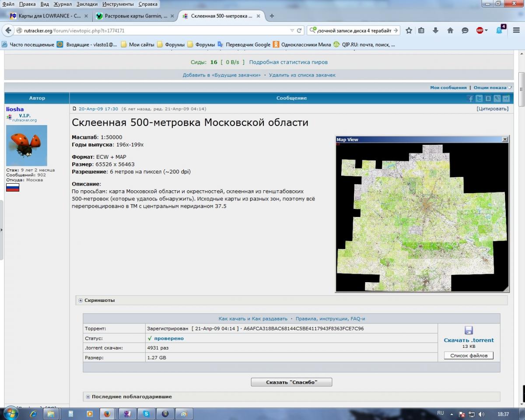Viewport: 525px width, 420px height.
Task: Click the Список файлов button
Action: pyautogui.click(x=469, y=356)
